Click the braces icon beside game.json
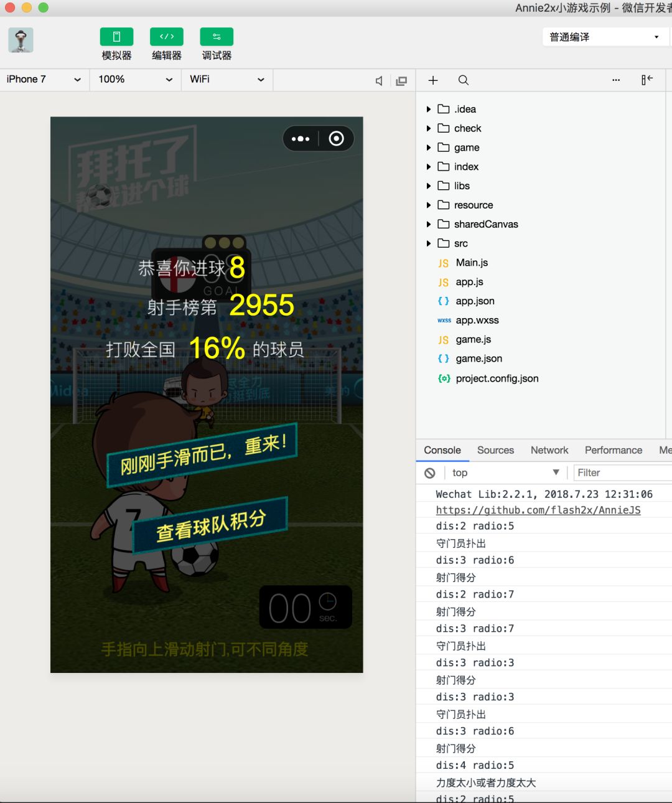The width and height of the screenshot is (672, 803). (x=443, y=359)
